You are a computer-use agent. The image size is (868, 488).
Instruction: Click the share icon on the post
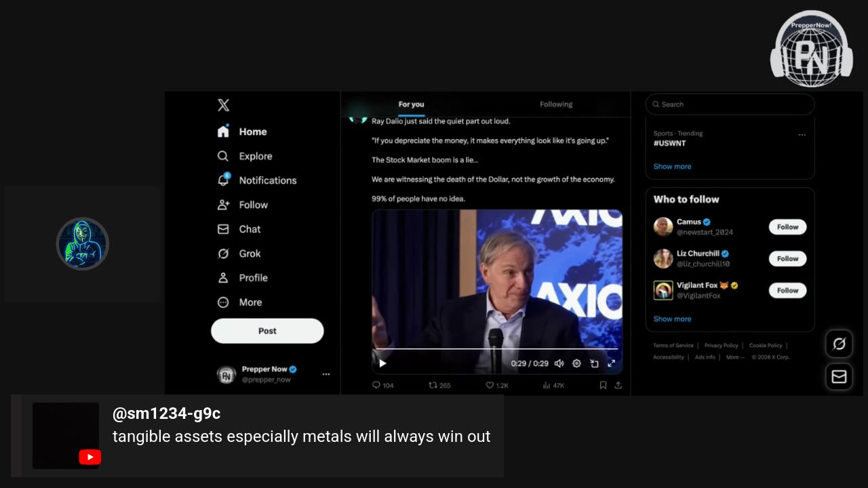(x=618, y=386)
